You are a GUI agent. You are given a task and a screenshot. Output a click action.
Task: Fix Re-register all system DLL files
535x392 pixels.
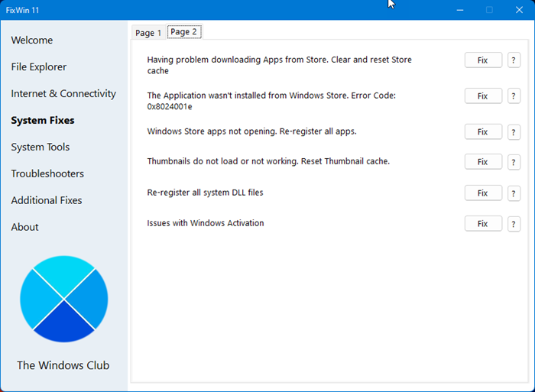(x=483, y=193)
